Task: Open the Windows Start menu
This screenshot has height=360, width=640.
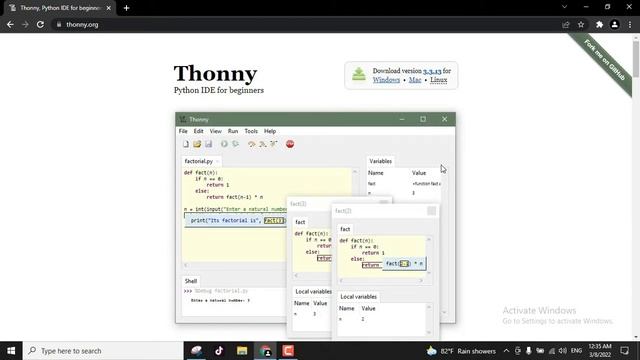Action: tap(11, 351)
